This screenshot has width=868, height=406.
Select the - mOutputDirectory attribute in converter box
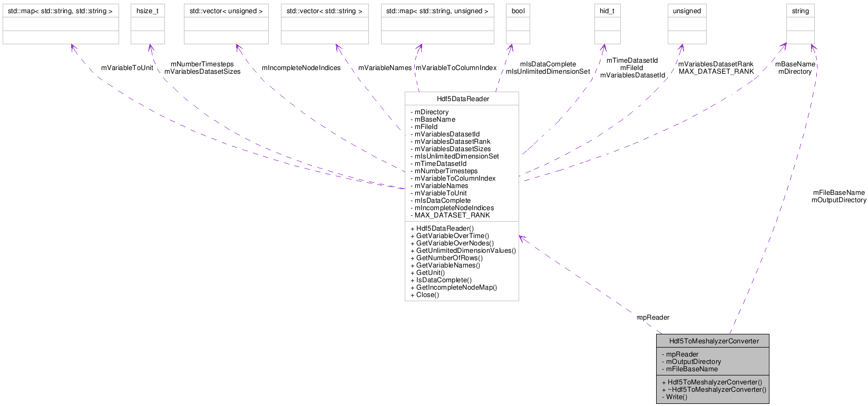691,362
